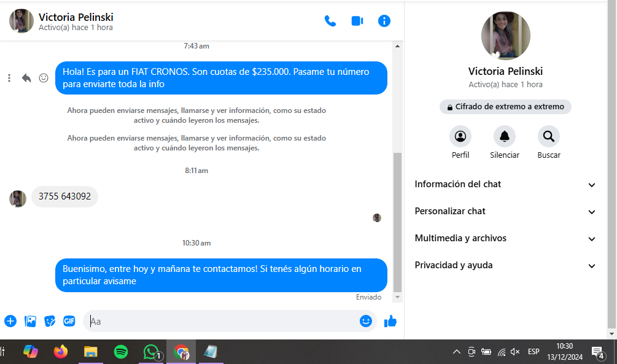617x364 pixels.
Task: Click Victoria's large profile photo in sidebar
Action: [x=506, y=36]
